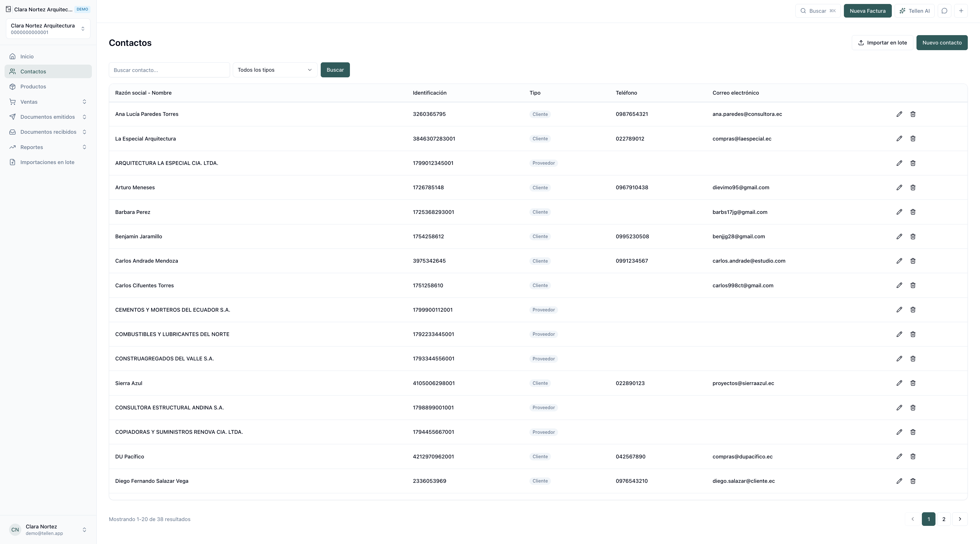Delete Arturo Meneses contact
Screen dimensions: 980x544
(x=913, y=187)
